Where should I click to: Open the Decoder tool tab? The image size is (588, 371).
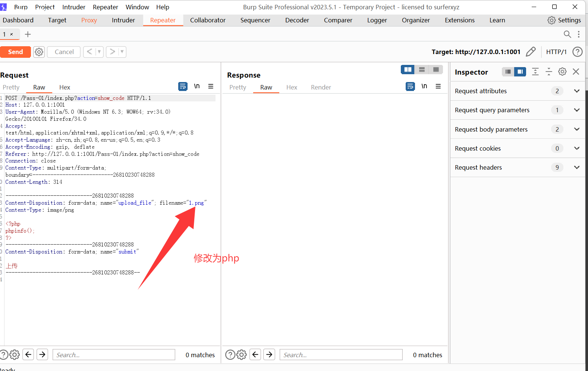(x=297, y=20)
